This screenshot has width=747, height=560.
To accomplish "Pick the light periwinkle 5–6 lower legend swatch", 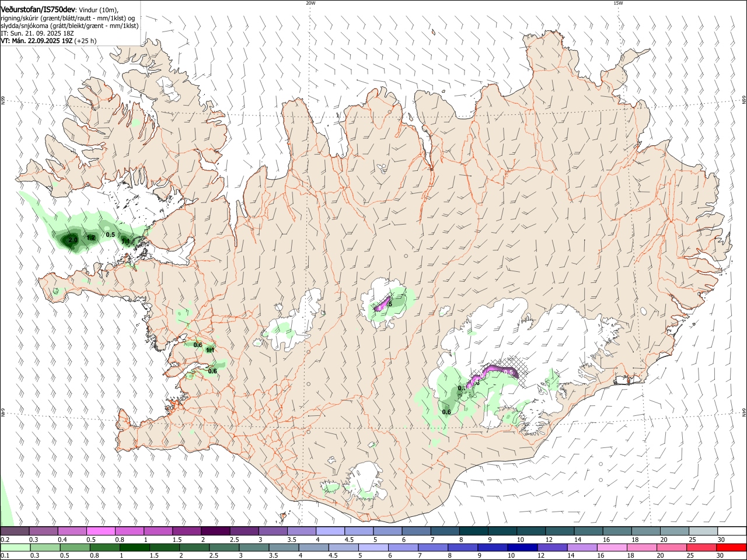I will (373, 547).
